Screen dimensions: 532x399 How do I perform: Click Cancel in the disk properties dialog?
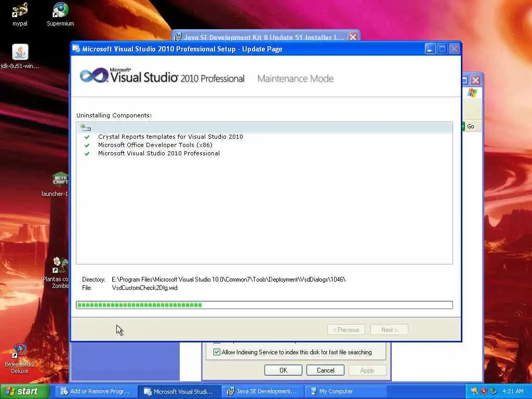click(x=325, y=370)
